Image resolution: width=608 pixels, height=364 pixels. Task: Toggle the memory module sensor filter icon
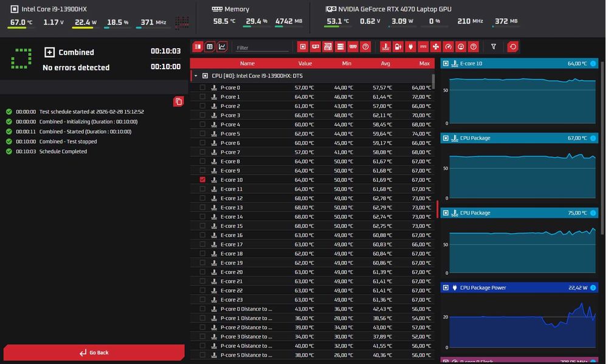point(353,47)
